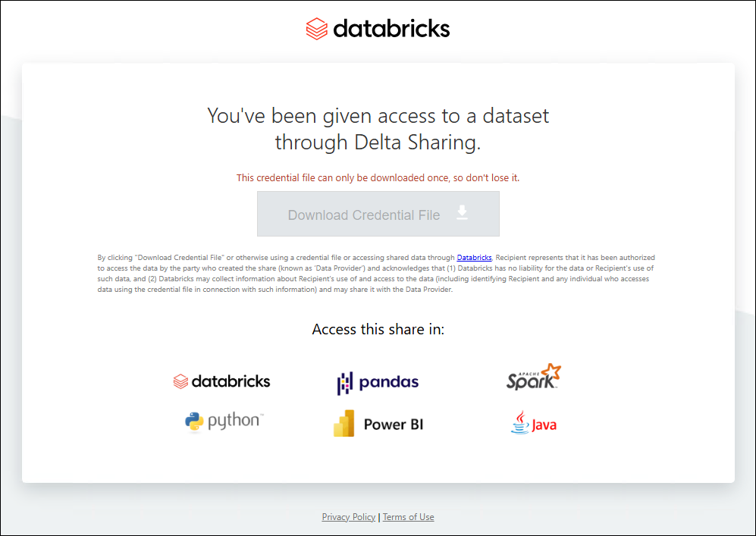
Task: Click the Databricks stacked-layers icon in header
Action: click(316, 30)
